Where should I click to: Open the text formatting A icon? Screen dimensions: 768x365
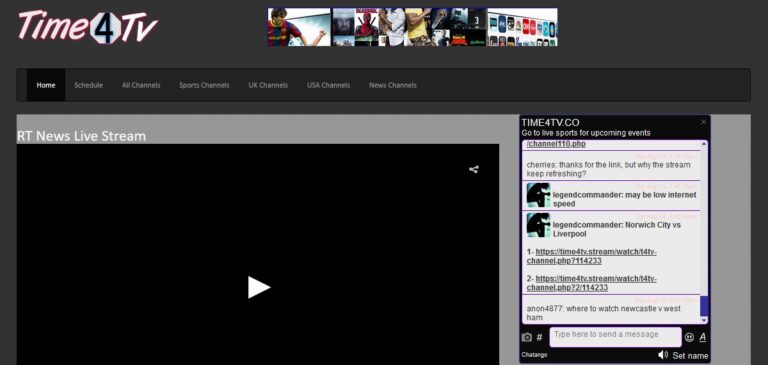(x=702, y=337)
